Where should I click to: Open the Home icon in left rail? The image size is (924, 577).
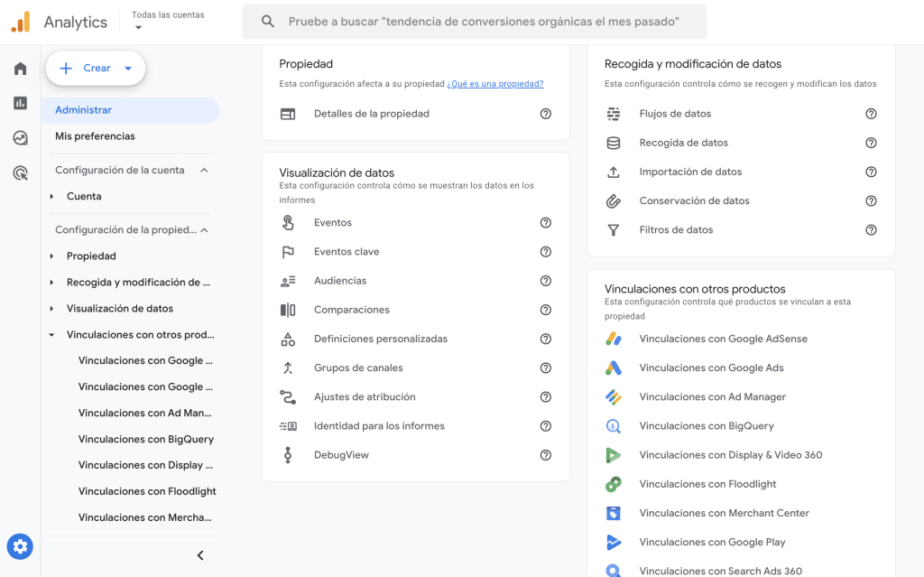coord(20,69)
